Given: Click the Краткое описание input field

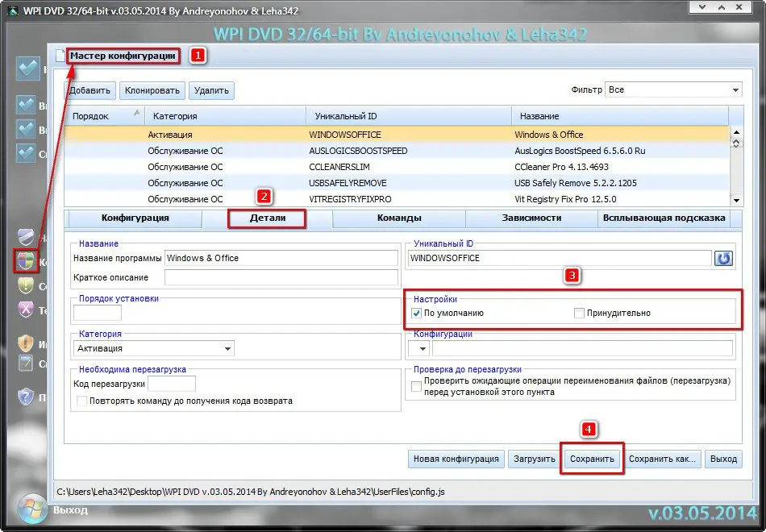Looking at the screenshot, I should 281,277.
